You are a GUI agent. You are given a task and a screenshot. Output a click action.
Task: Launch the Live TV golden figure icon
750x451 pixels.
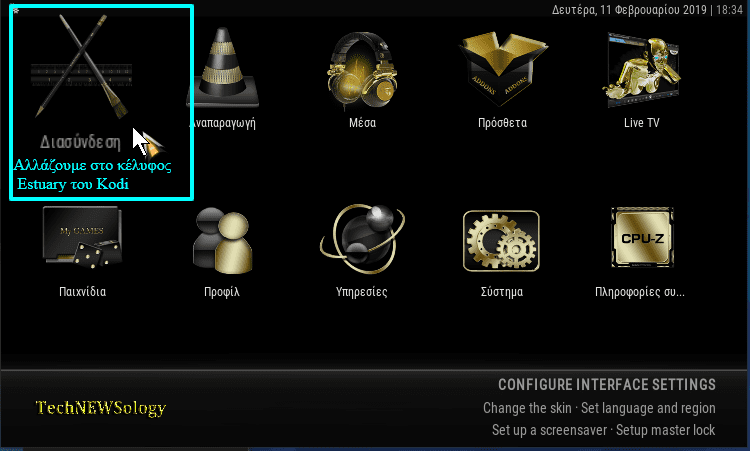[x=642, y=70]
